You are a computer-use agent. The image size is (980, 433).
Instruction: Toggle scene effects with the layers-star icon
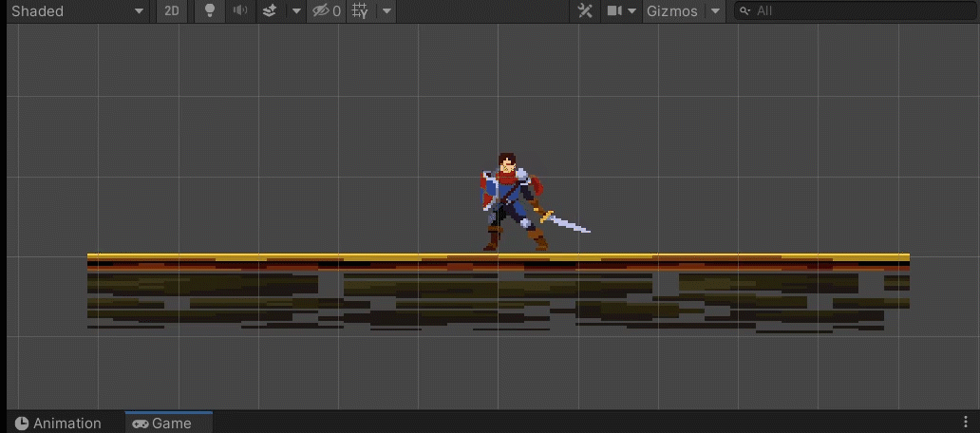coord(270,11)
